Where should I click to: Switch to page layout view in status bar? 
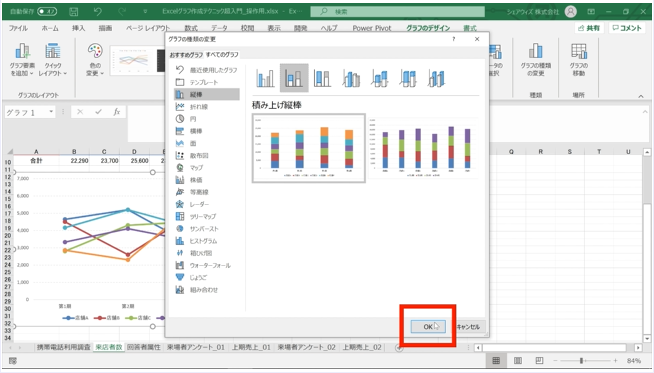tap(518, 360)
